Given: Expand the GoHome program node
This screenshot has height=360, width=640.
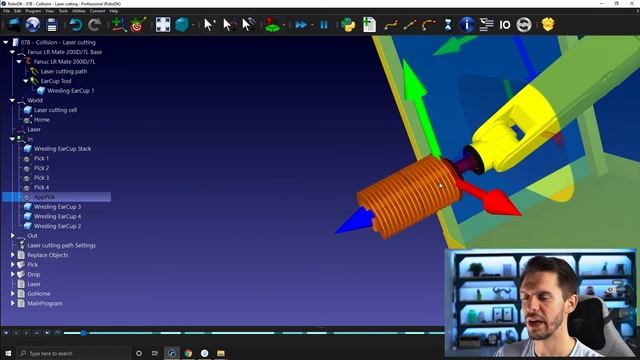Looking at the screenshot, I should pos(12,293).
